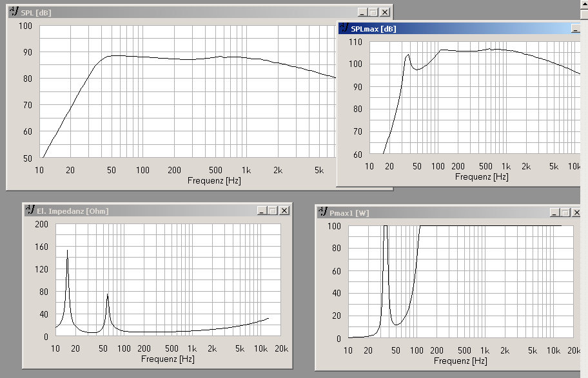Click the Pmax1 curve dip near 50 Hz
Image resolution: width=588 pixels, height=378 pixels.
(396, 325)
